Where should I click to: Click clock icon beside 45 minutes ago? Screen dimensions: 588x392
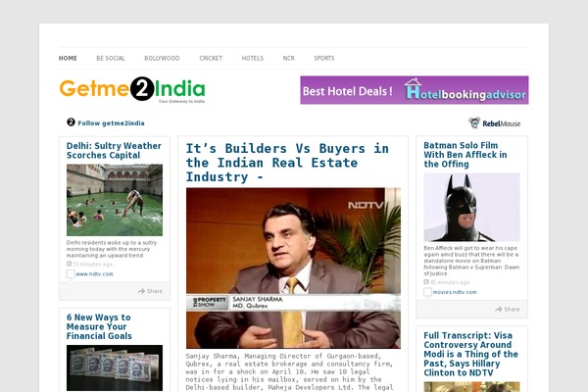pos(426,281)
